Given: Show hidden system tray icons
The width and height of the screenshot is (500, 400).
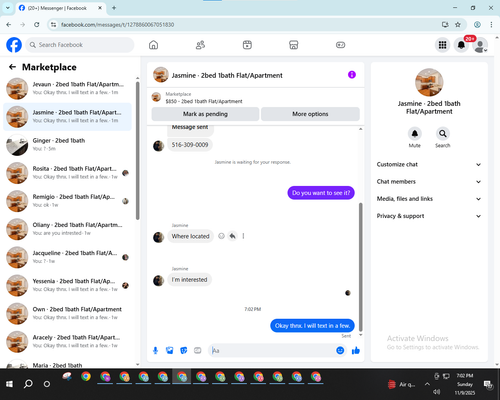Looking at the screenshot, I should tap(427, 384).
